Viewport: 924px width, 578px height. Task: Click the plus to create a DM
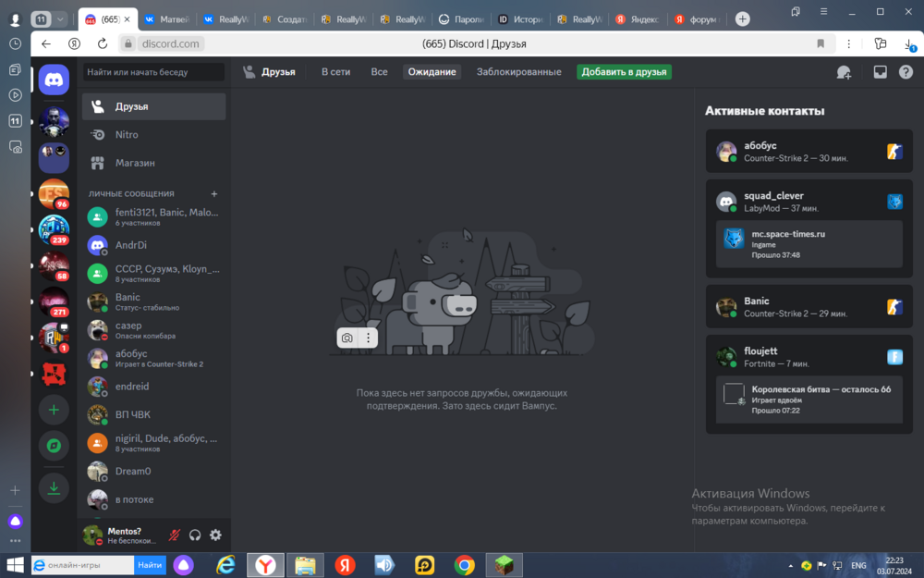pyautogui.click(x=214, y=193)
